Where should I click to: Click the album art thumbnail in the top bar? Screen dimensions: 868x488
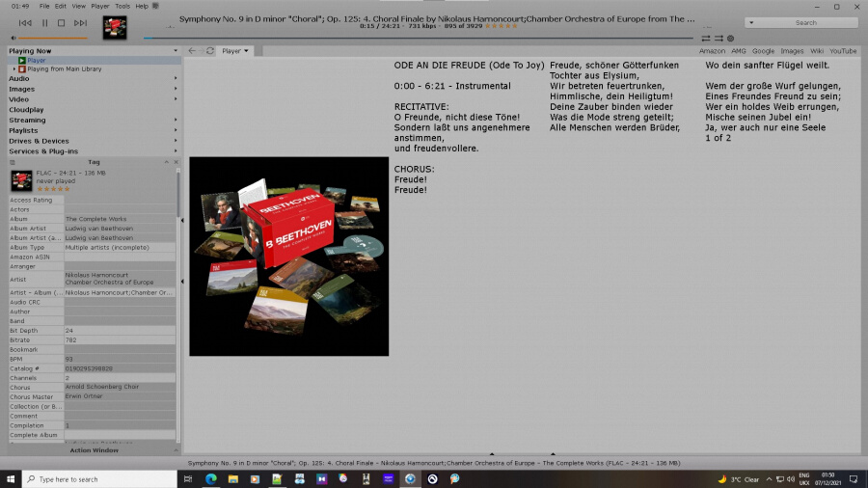(x=115, y=27)
